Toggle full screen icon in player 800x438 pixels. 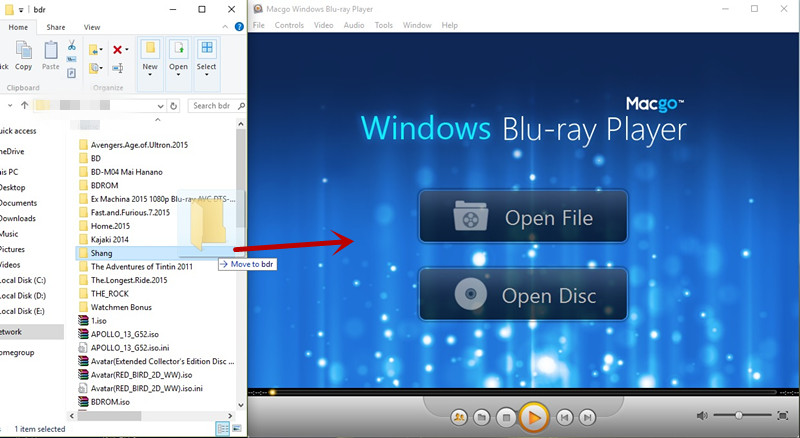pyautogui.click(x=783, y=416)
